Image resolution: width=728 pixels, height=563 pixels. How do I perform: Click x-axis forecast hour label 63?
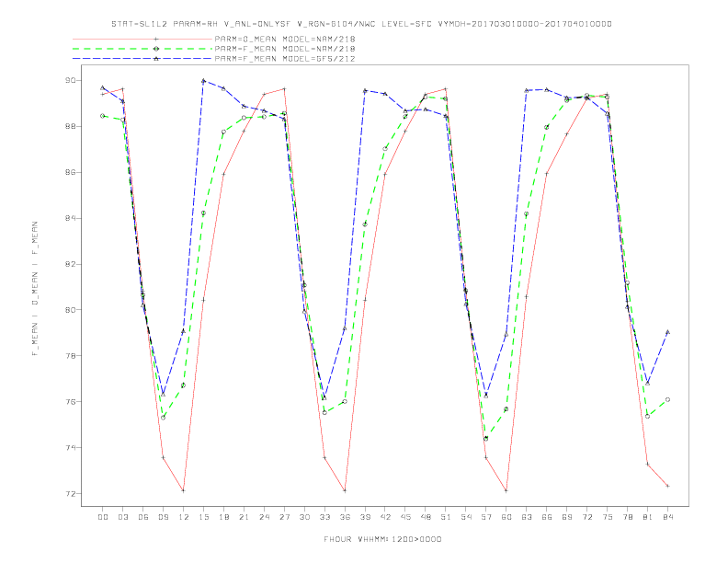coord(527,517)
